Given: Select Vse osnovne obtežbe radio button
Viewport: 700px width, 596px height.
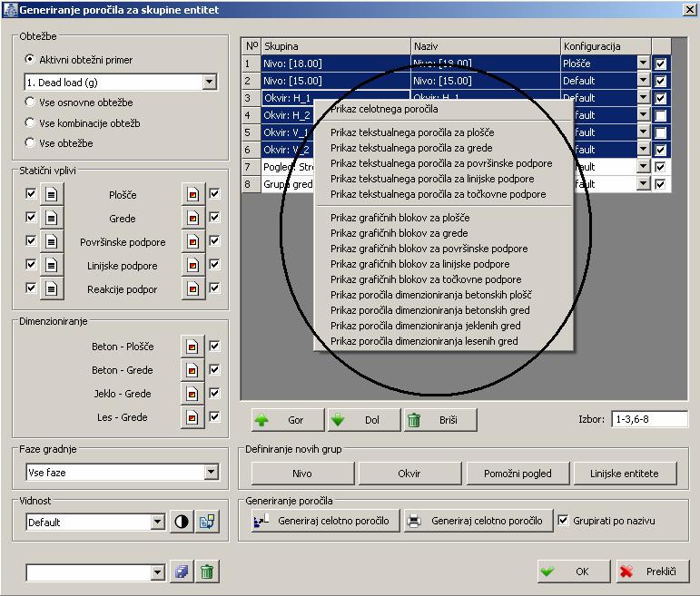Looking at the screenshot, I should pyautogui.click(x=30, y=102).
